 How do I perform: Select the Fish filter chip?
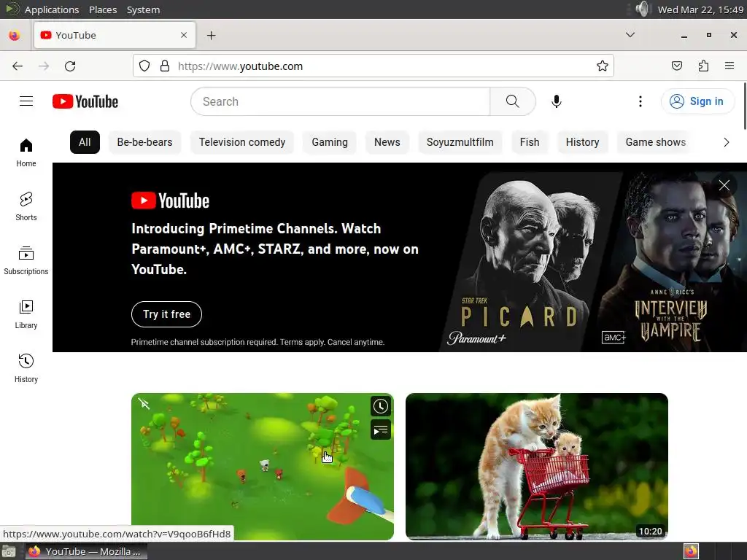coord(530,142)
